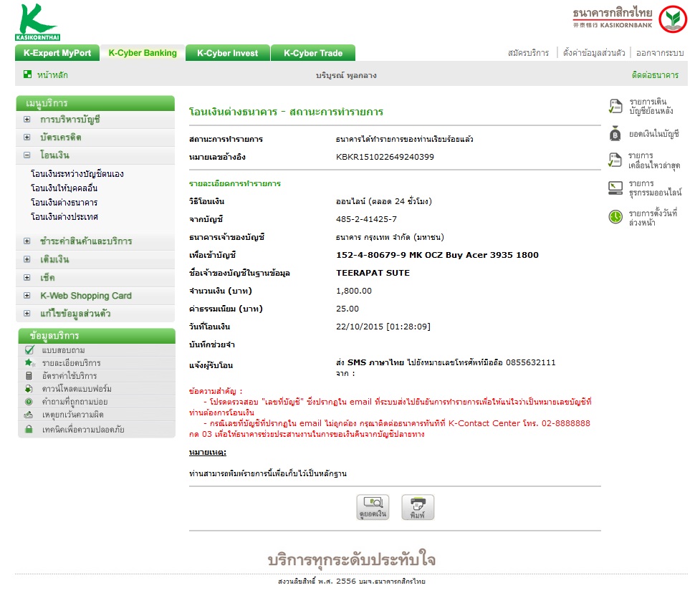Image resolution: width=700 pixels, height=608 pixels.
Task: Click the ยอดเงินในบัญชี money bag icon
Action: (615, 133)
